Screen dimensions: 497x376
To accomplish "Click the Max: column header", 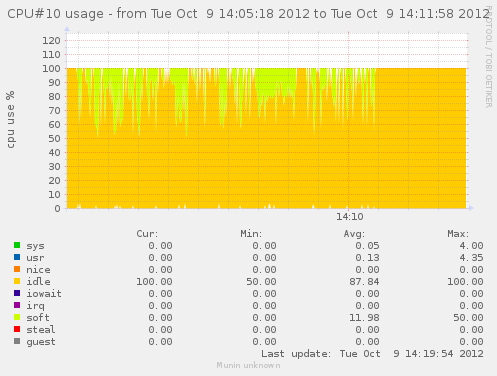I will pyautogui.click(x=458, y=234).
